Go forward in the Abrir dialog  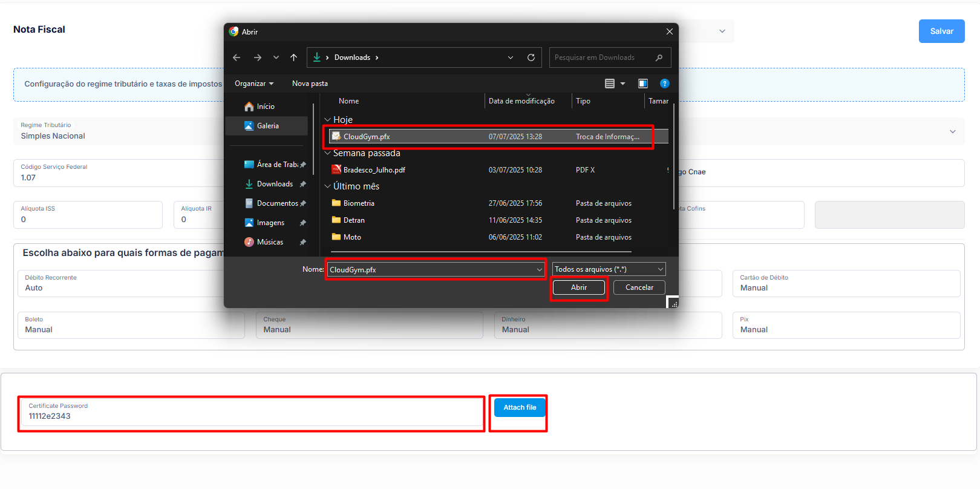point(258,57)
